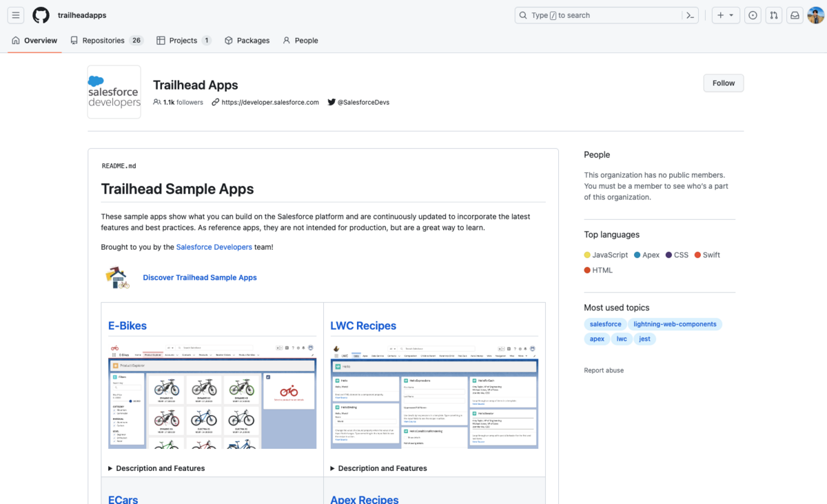827x504 pixels.
Task: Open the LWC Recipes heading link
Action: tap(363, 326)
